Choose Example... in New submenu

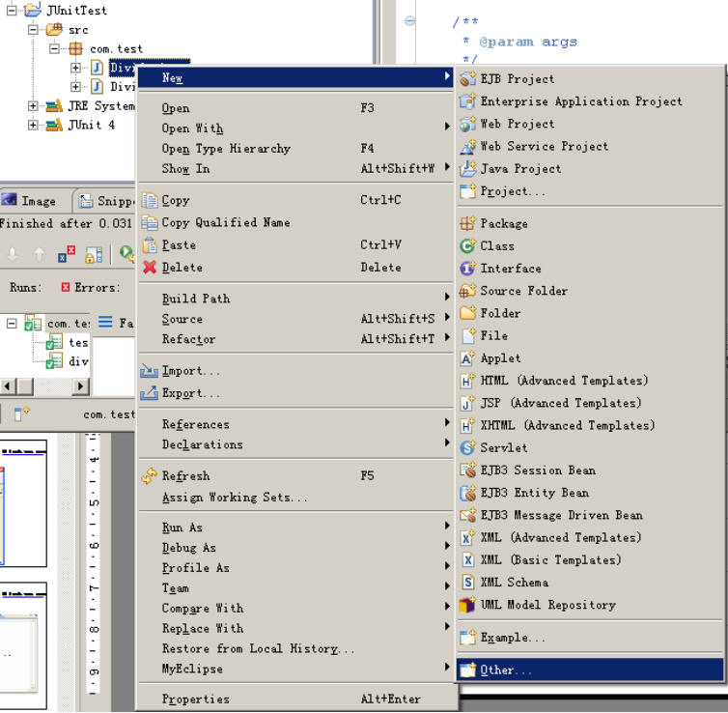click(590, 638)
